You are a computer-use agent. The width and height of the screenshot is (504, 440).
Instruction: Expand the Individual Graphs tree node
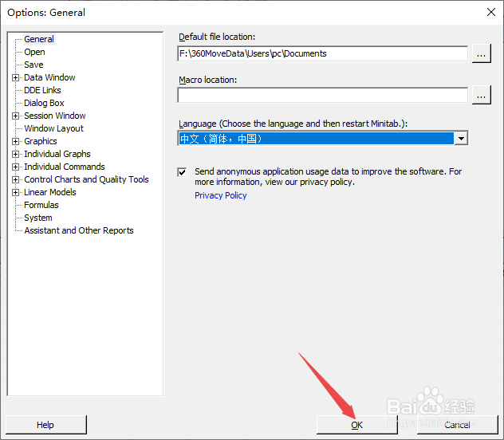(15, 154)
